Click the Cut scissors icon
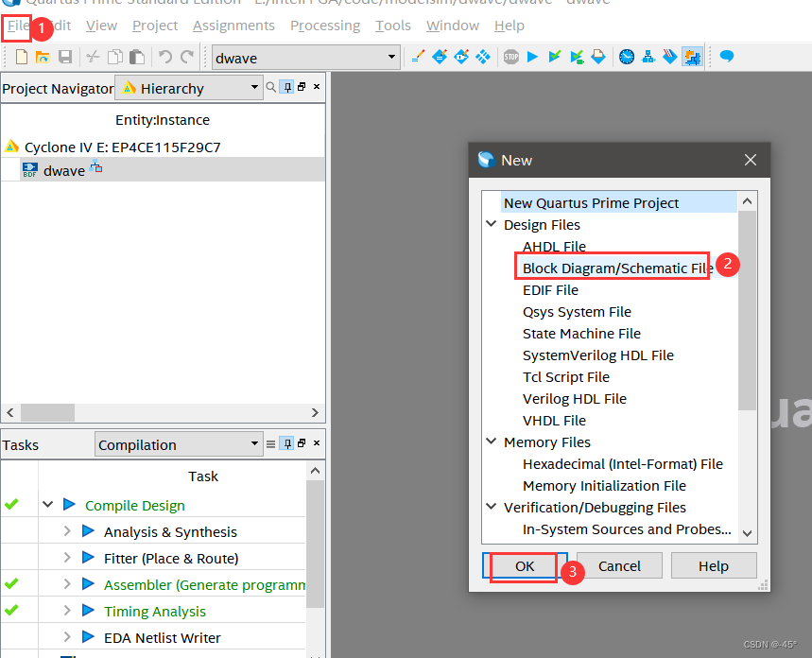812x658 pixels. (x=94, y=57)
